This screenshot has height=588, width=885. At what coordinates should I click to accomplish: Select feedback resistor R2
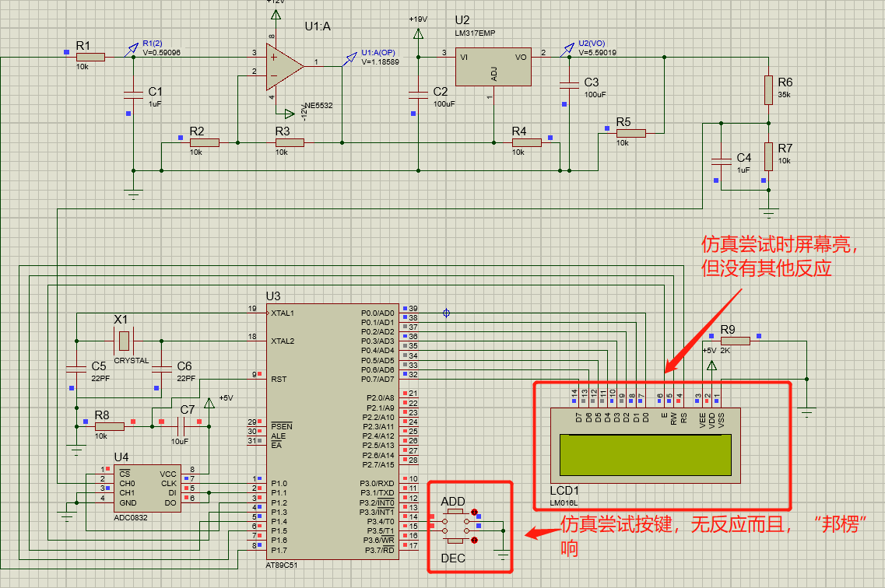pyautogui.click(x=204, y=142)
